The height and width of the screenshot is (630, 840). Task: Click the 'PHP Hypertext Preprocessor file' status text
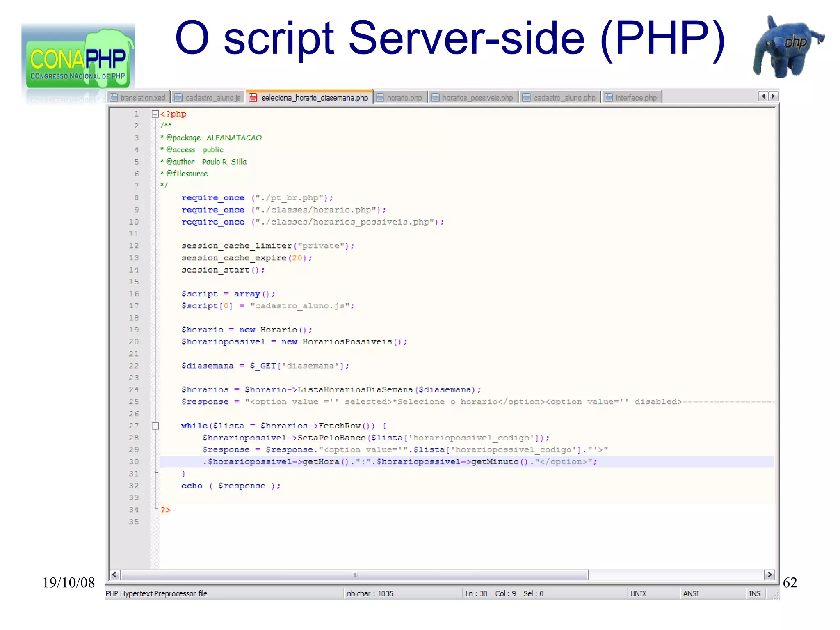156,593
